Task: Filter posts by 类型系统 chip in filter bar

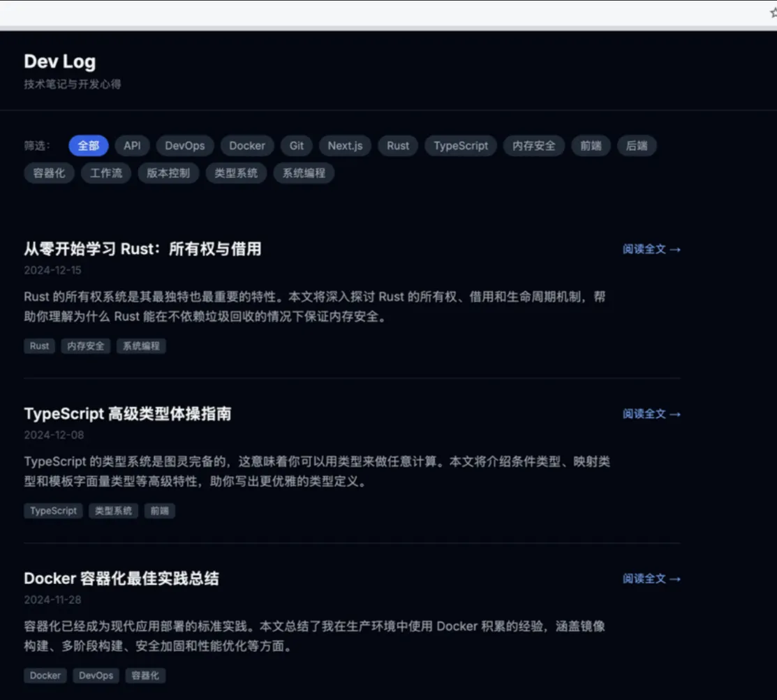Action: tap(236, 173)
